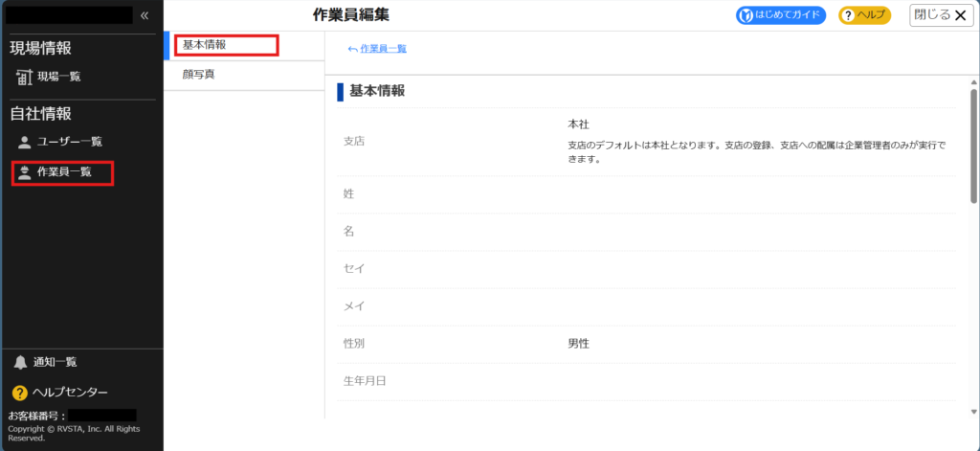Click the セイ field label

(354, 269)
